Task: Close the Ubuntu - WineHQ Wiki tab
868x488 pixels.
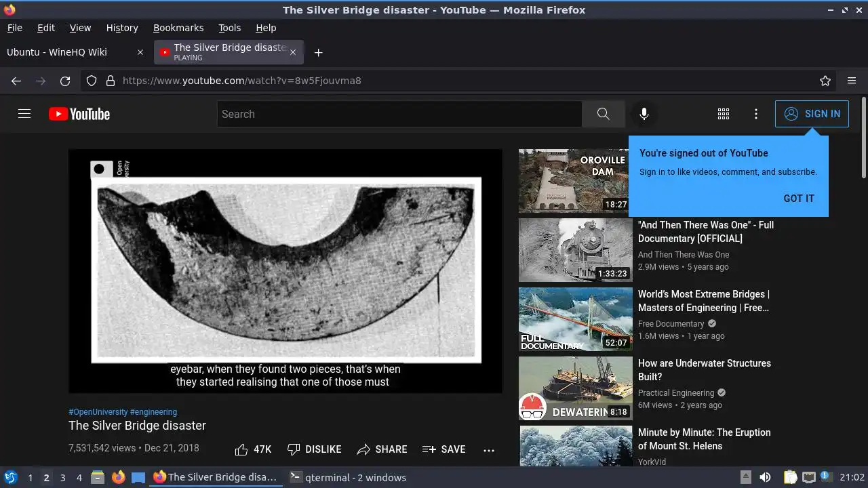Action: click(x=140, y=52)
